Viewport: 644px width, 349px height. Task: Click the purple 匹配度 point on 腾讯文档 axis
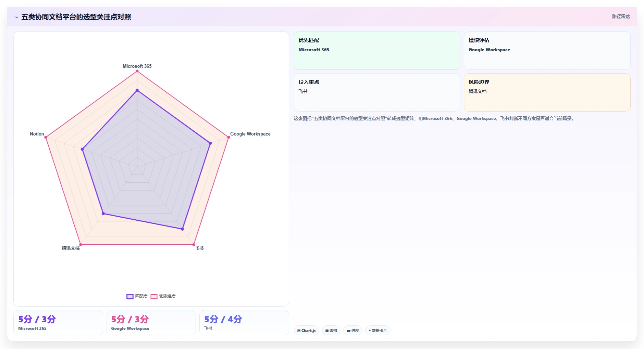coord(103,214)
